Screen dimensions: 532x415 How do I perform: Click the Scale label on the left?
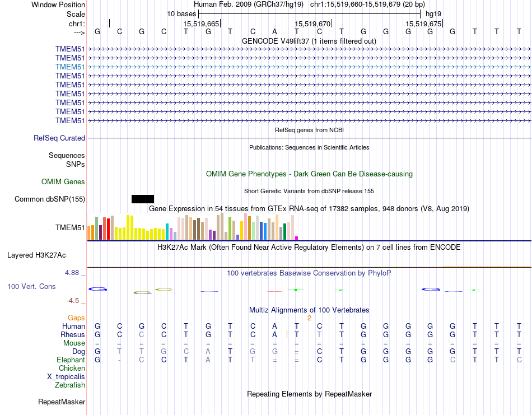click(x=76, y=14)
